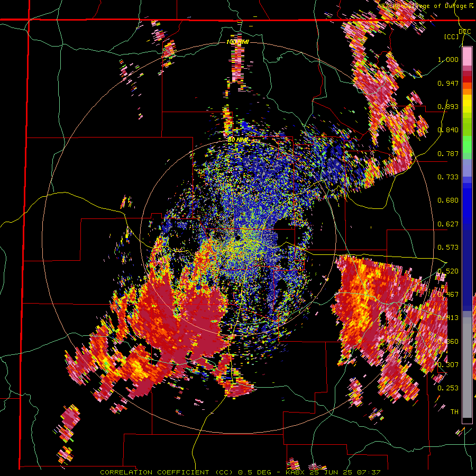Select the 0.680 legend value
Viewport: 476px width, 476px height.
coord(448,200)
